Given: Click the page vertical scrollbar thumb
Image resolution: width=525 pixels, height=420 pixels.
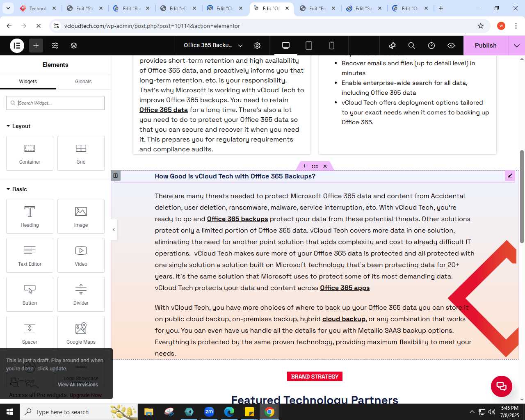Looking at the screenshot, I should (x=522, y=197).
